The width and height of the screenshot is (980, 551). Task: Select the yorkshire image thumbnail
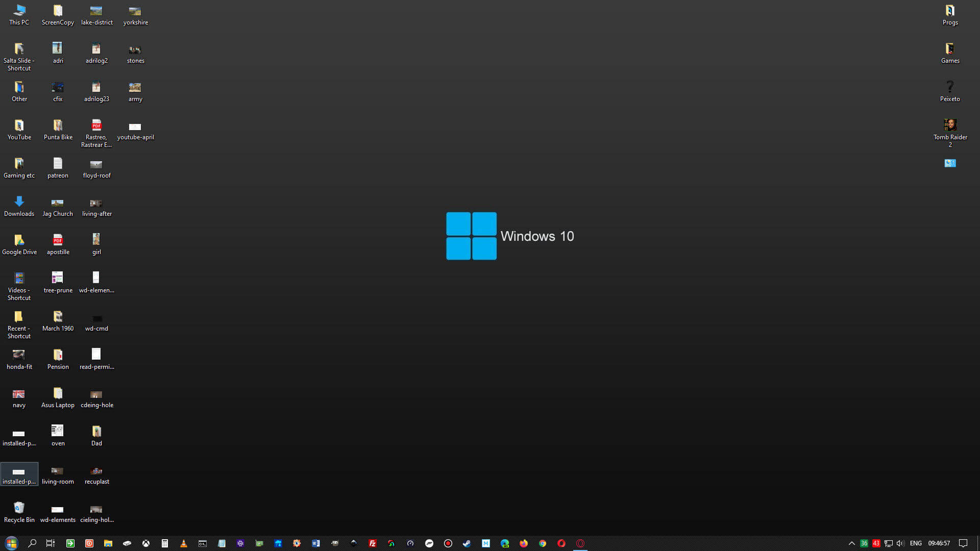click(x=135, y=15)
